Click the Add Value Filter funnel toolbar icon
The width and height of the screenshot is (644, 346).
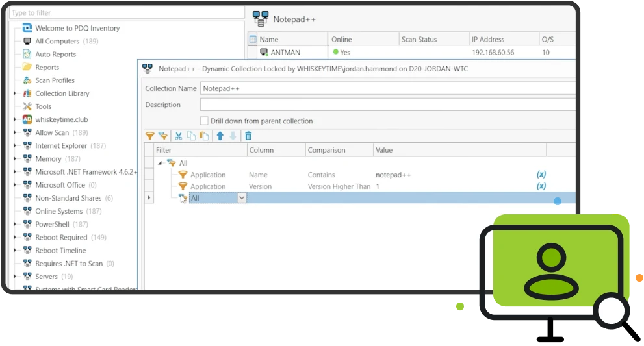(150, 136)
